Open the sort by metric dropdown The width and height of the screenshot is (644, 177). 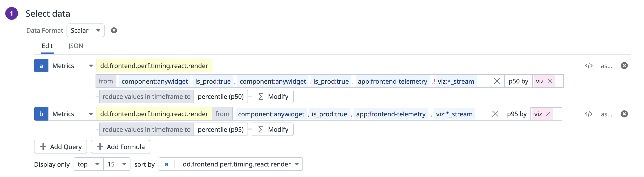tap(230, 164)
